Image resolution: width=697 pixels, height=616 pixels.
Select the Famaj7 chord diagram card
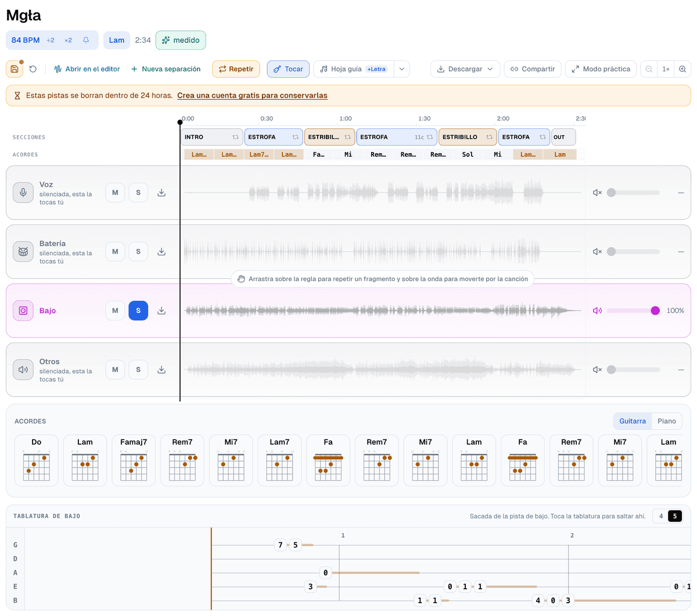click(134, 460)
